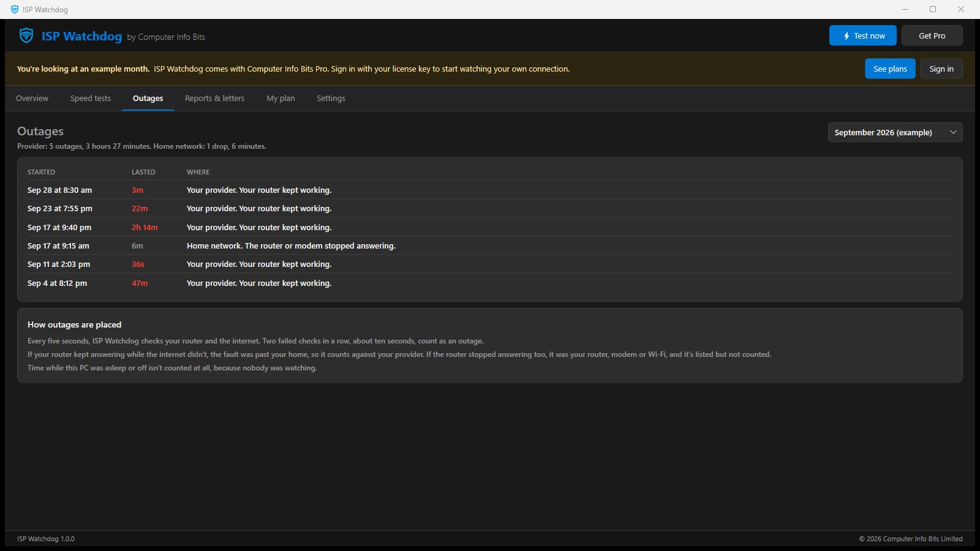Go to Reports & letters tab
Screen dimensions: 980x551
pos(214,98)
